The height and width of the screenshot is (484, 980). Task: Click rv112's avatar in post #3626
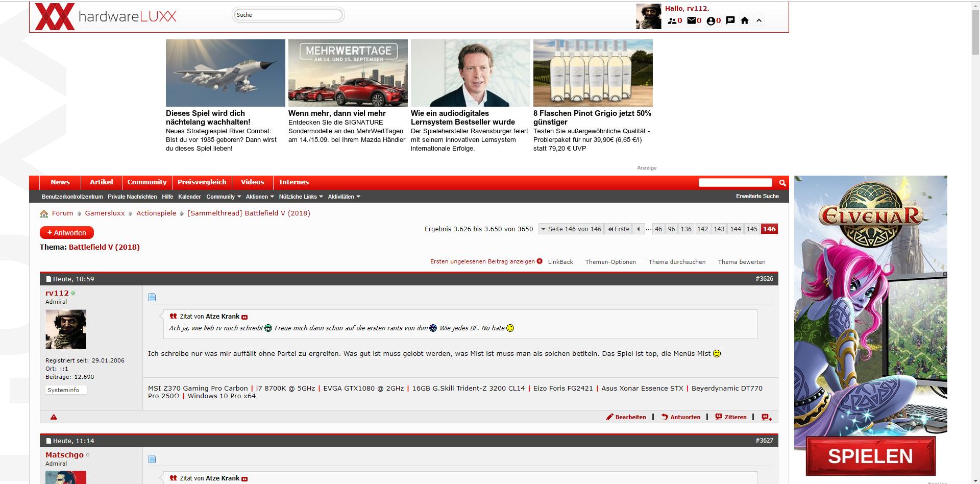tap(66, 329)
